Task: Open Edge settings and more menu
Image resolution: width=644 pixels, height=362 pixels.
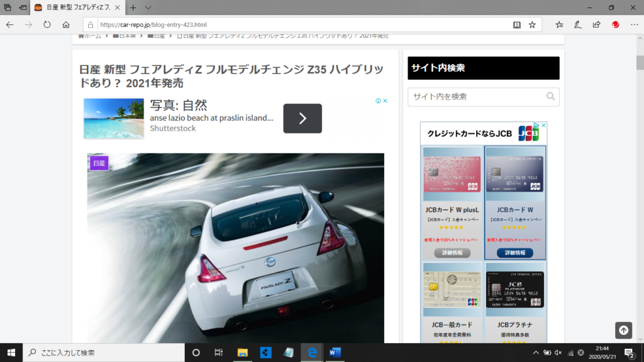Action: (x=634, y=25)
